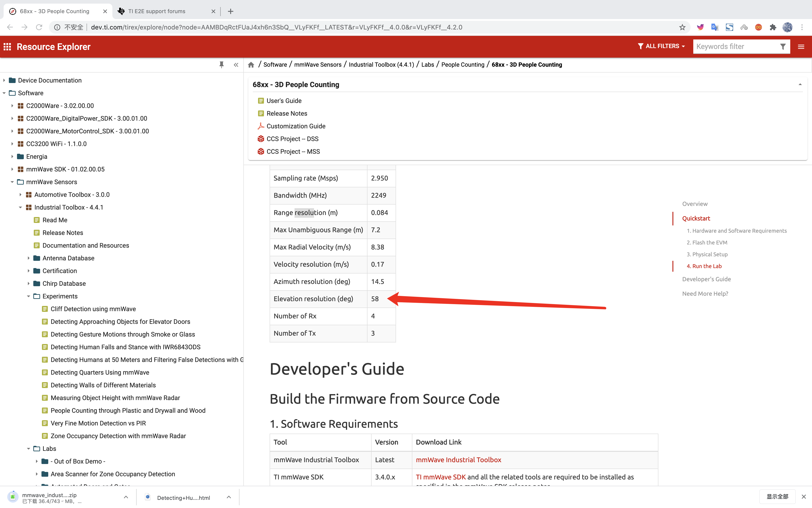Go to home breadcrumb icon
Viewport: 812px width, 508px height.
(251, 65)
